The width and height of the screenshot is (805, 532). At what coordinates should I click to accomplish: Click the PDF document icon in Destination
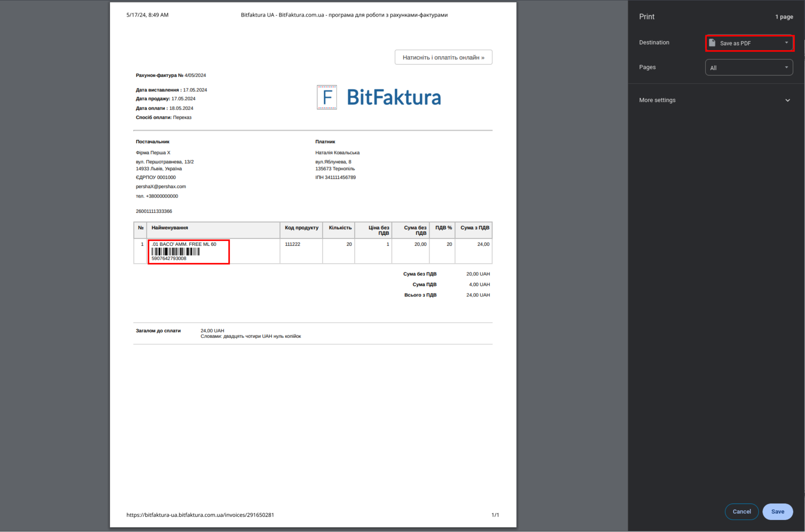click(712, 43)
